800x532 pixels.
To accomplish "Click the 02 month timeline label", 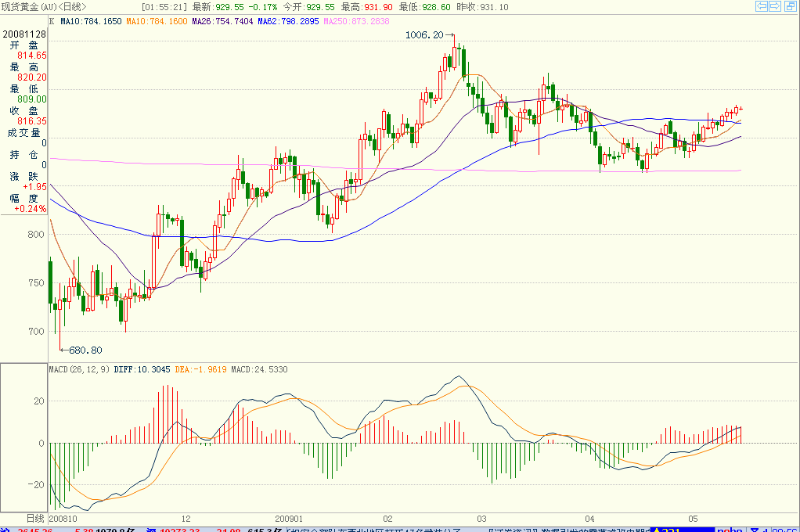I will click(387, 519).
